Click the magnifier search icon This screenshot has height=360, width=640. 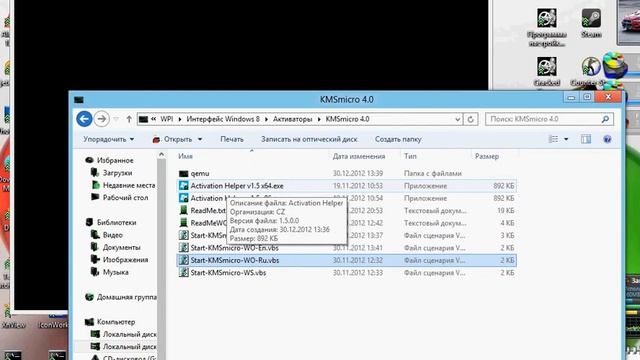(605, 119)
